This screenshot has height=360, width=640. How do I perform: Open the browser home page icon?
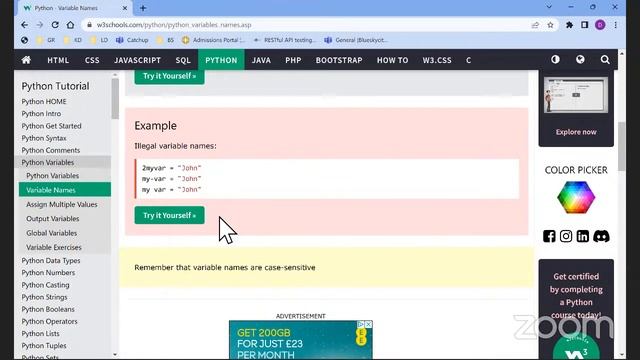70,25
